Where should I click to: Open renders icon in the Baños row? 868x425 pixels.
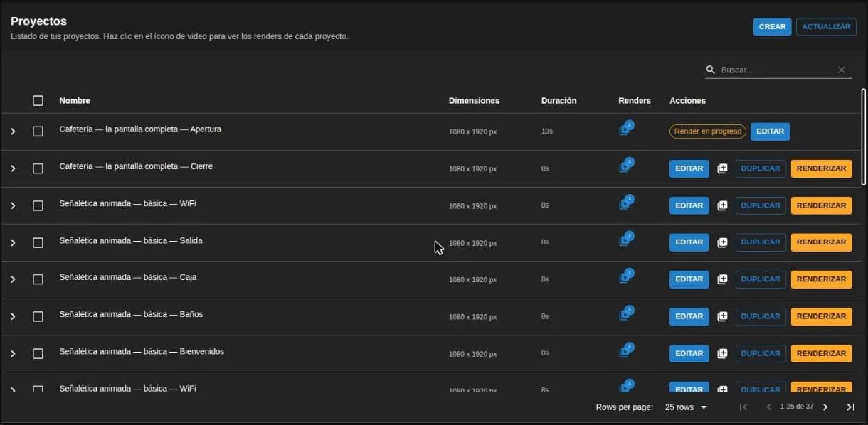point(625,314)
